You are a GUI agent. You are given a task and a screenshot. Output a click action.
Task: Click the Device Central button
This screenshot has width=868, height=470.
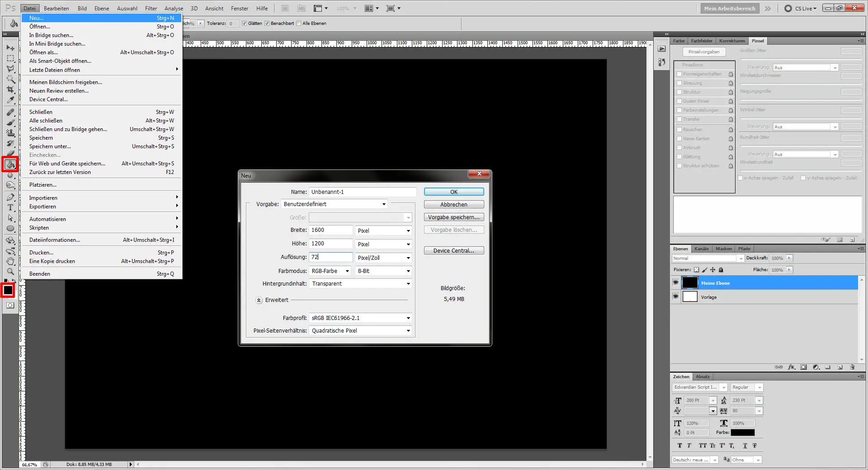(x=453, y=250)
